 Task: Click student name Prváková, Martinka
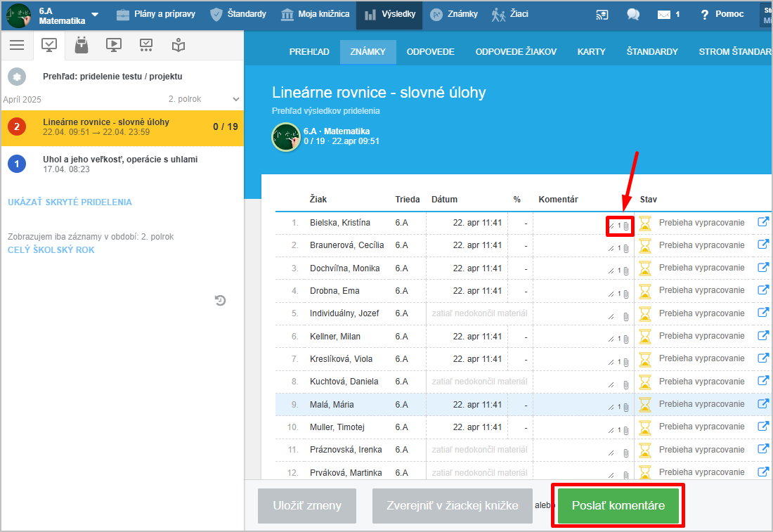click(346, 472)
